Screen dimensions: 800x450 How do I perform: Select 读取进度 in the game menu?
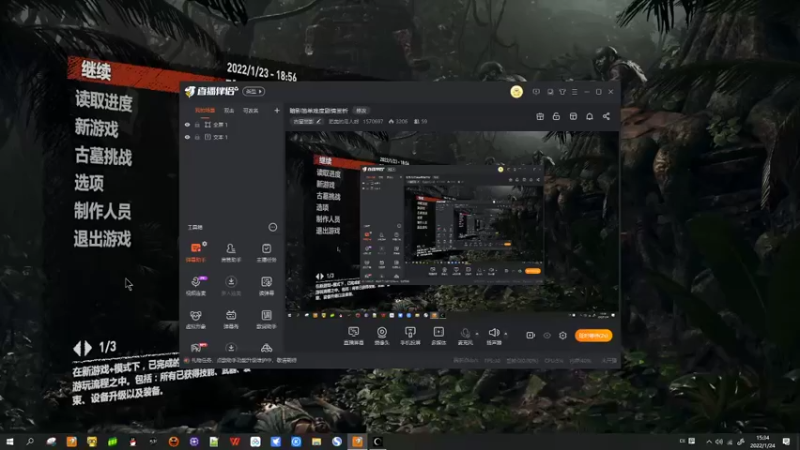(104, 100)
